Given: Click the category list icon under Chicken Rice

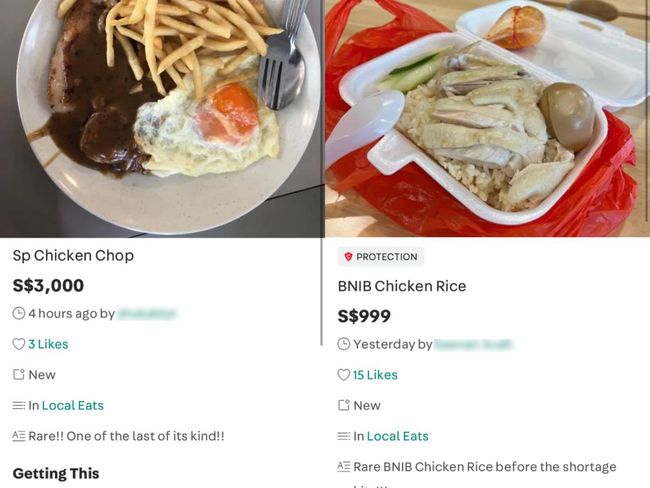Looking at the screenshot, I should click(344, 436).
